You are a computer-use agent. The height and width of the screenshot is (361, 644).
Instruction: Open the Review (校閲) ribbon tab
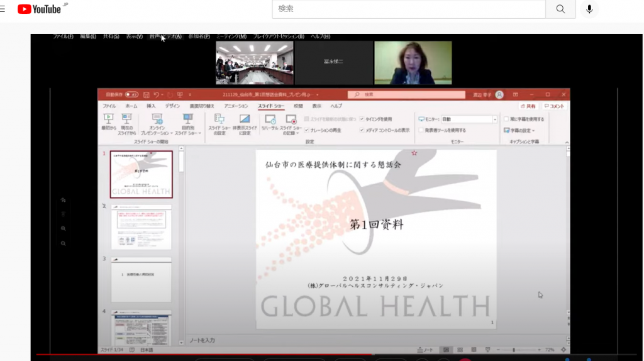coord(298,106)
